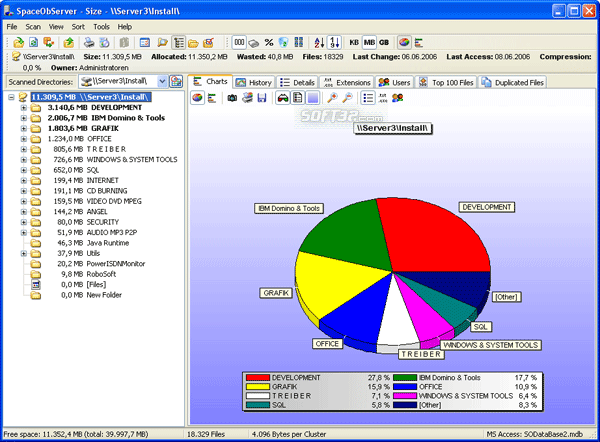Click the go up one folder icon

68,42
